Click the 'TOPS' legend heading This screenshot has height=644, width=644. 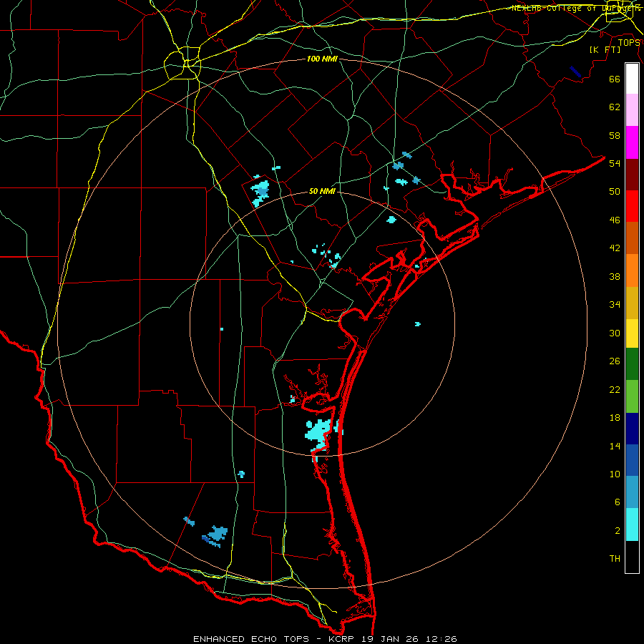[x=629, y=43]
